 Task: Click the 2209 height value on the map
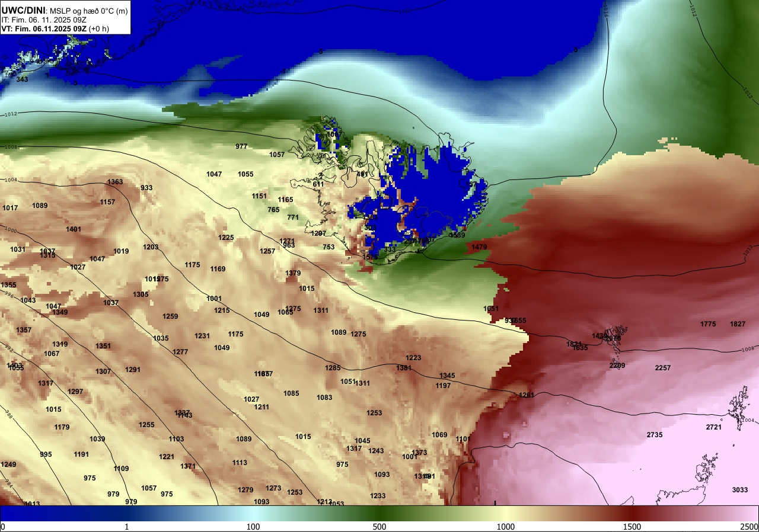[x=617, y=366]
